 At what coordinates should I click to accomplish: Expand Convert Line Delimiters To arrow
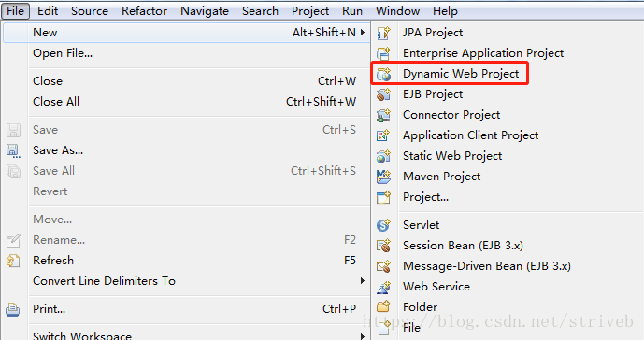pos(363,281)
